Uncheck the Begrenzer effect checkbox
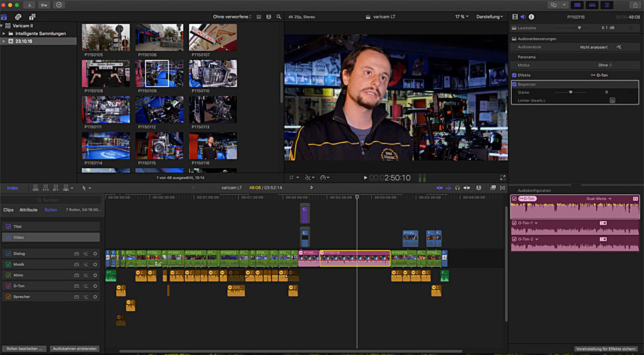 (x=515, y=84)
